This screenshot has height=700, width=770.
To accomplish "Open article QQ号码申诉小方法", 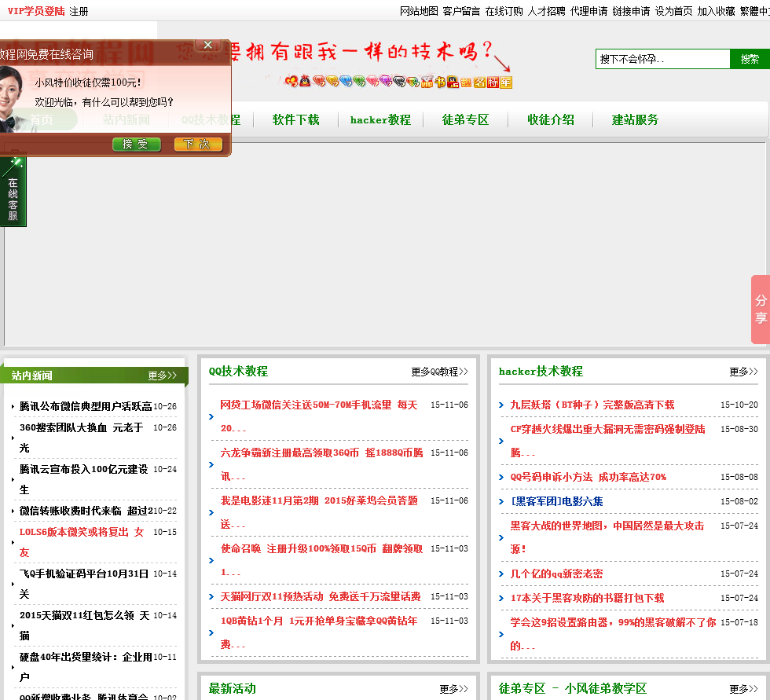I will 588,477.
